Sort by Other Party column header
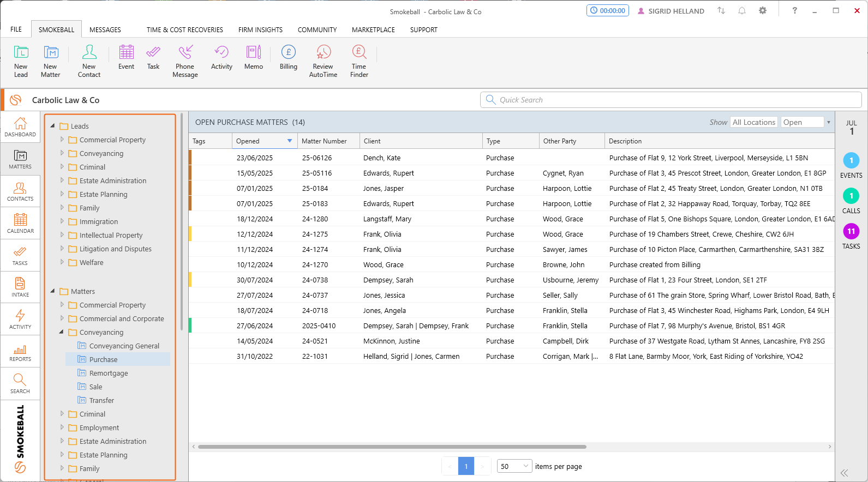Screen dimensions: 868x482 (572, 141)
